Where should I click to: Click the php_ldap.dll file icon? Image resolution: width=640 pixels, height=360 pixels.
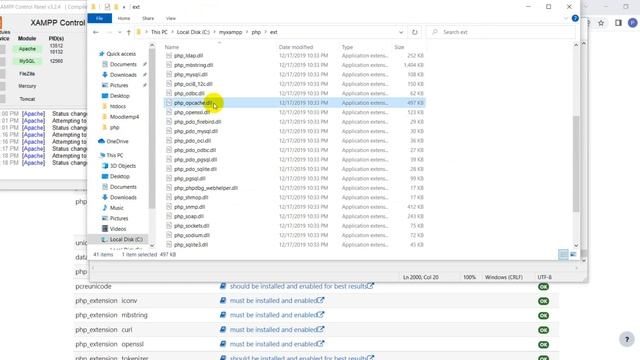coord(169,56)
